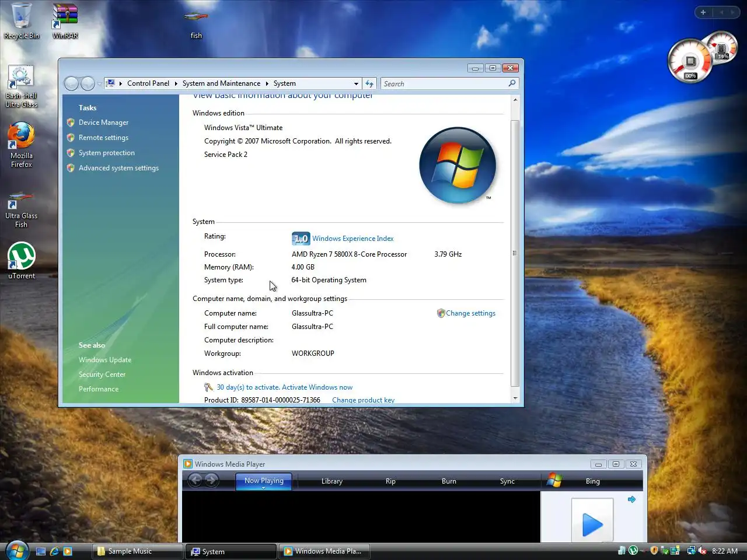Click the Windows Experience Index link
The width and height of the screenshot is (747, 560).
click(352, 239)
